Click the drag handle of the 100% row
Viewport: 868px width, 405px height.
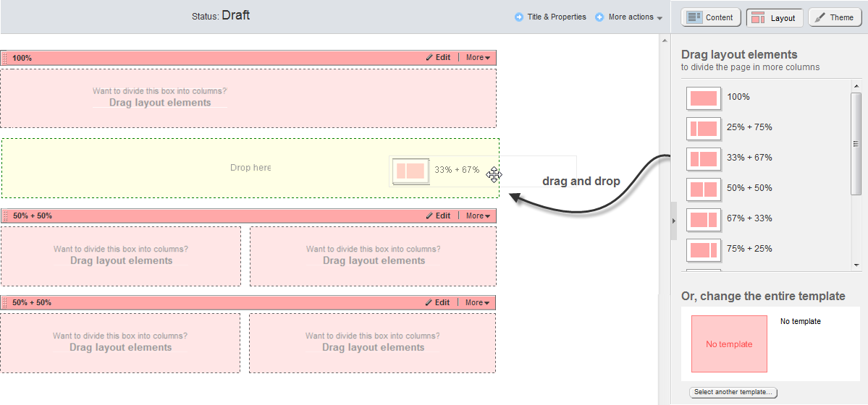(x=5, y=58)
